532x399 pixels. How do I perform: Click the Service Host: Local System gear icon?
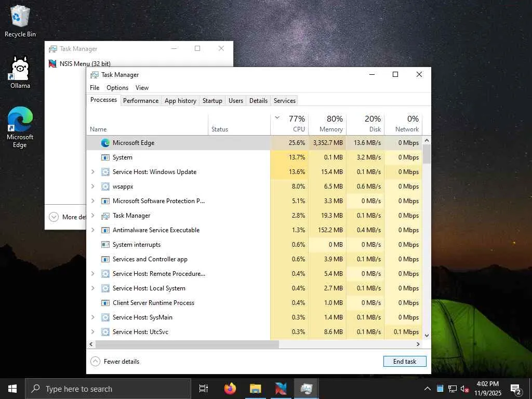(x=105, y=288)
